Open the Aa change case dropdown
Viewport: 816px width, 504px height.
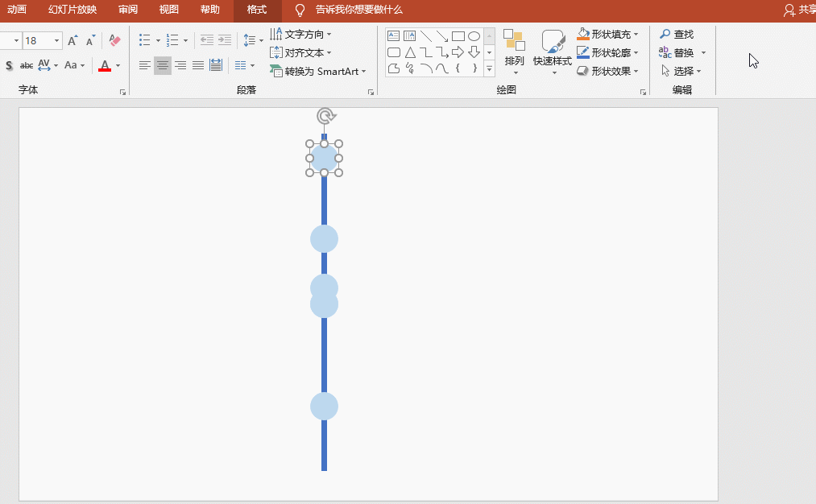[74, 65]
